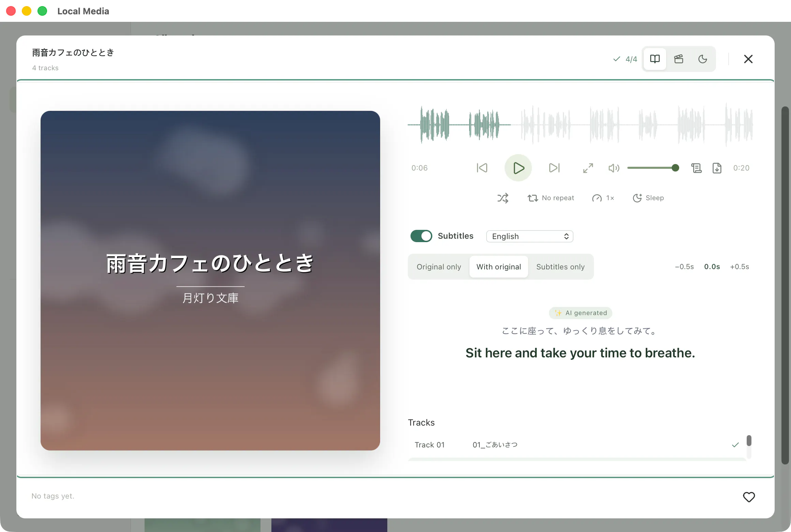Click the 4/4 completed tracks indicator
The height and width of the screenshot is (532, 791).
click(x=625, y=59)
